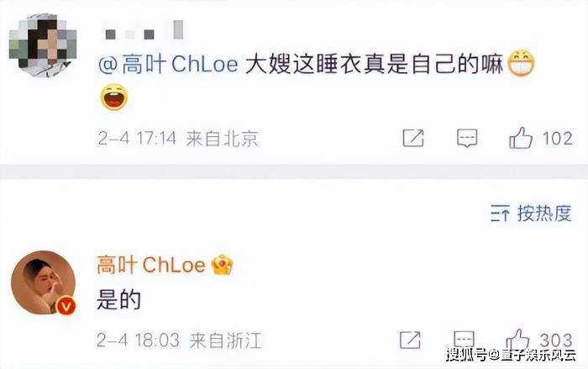Open the 按热度 sort order dropdown

pos(531,213)
